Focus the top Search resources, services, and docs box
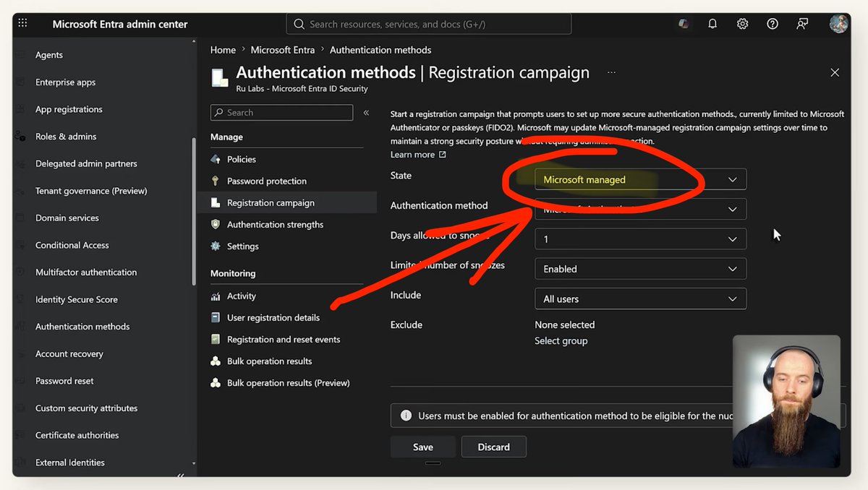 (x=429, y=24)
